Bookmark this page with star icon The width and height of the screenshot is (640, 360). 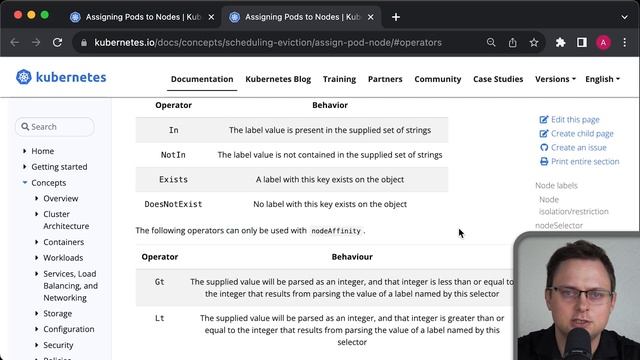534,42
